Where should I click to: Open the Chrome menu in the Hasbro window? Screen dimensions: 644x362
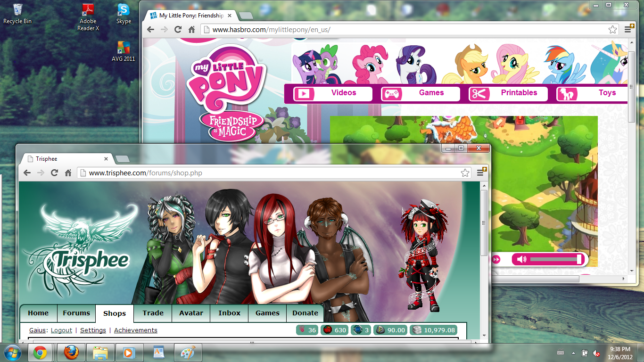[628, 29]
